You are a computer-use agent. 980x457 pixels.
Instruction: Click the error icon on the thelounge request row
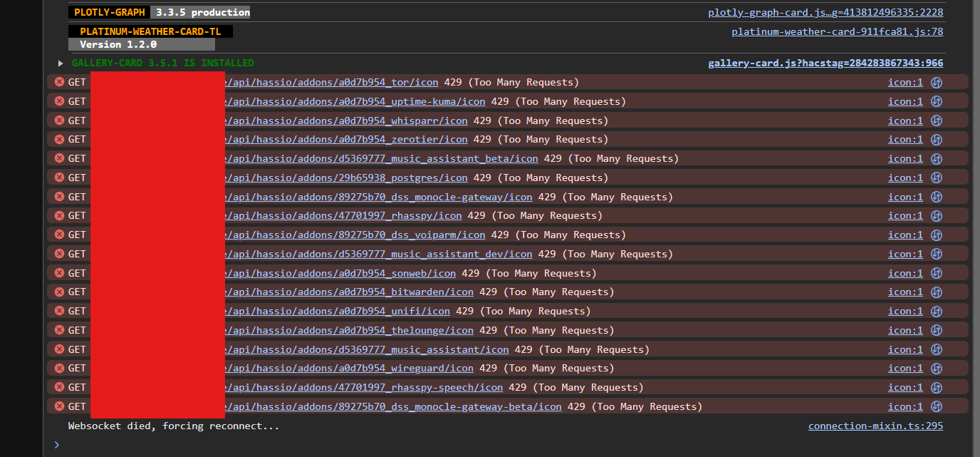pyautogui.click(x=59, y=329)
